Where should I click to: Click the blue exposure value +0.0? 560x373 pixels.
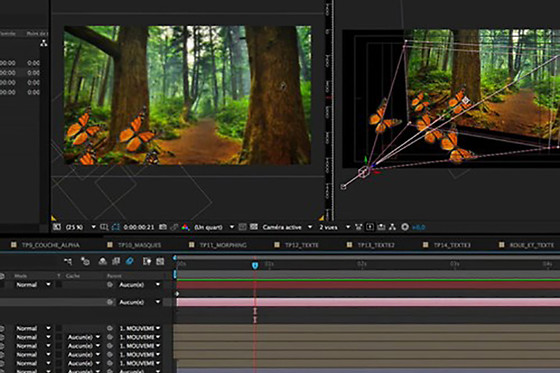click(419, 227)
